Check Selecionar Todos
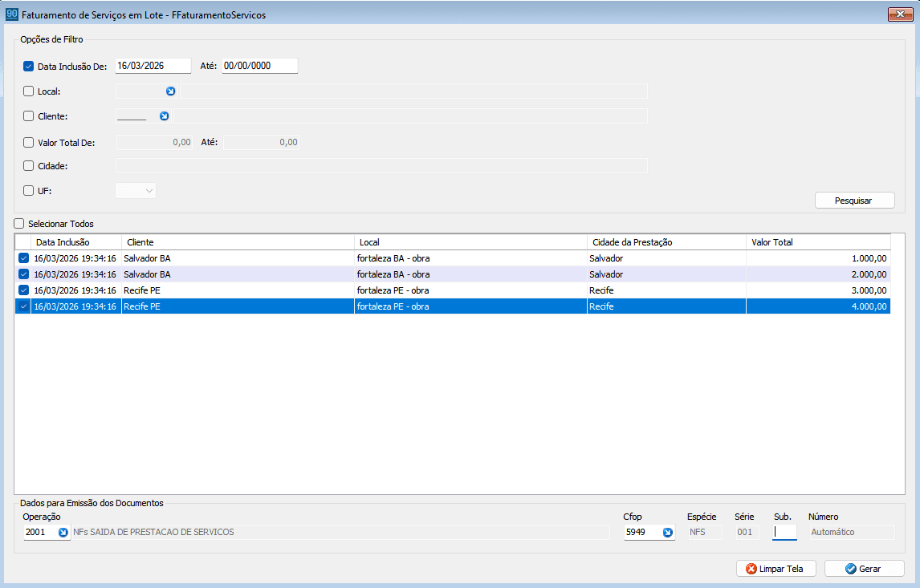The width and height of the screenshot is (920, 588). pyautogui.click(x=19, y=223)
